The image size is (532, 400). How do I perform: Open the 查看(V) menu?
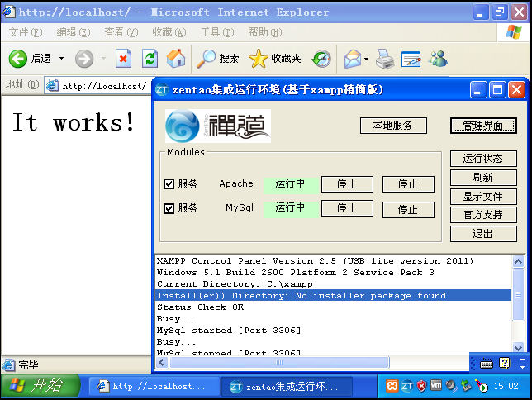point(121,32)
